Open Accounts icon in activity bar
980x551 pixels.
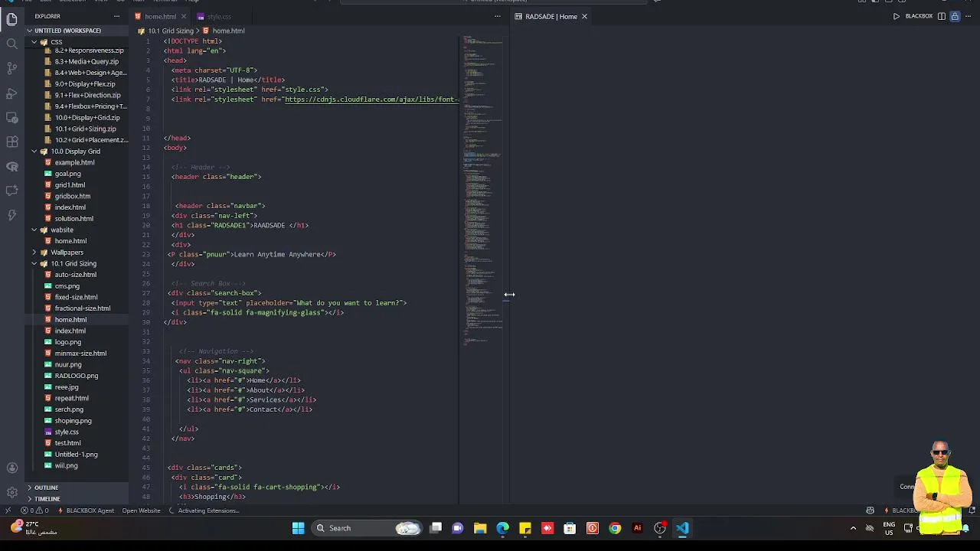tap(11, 468)
